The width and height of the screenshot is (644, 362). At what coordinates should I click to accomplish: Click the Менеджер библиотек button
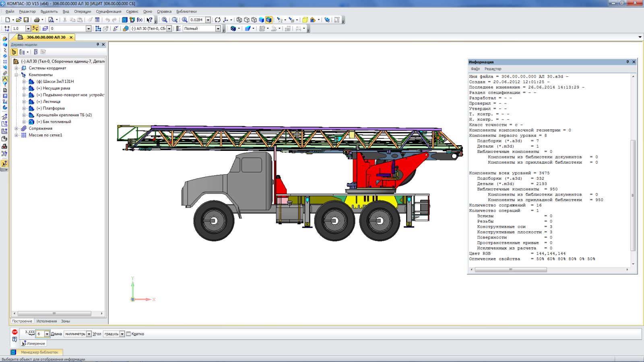point(39,352)
